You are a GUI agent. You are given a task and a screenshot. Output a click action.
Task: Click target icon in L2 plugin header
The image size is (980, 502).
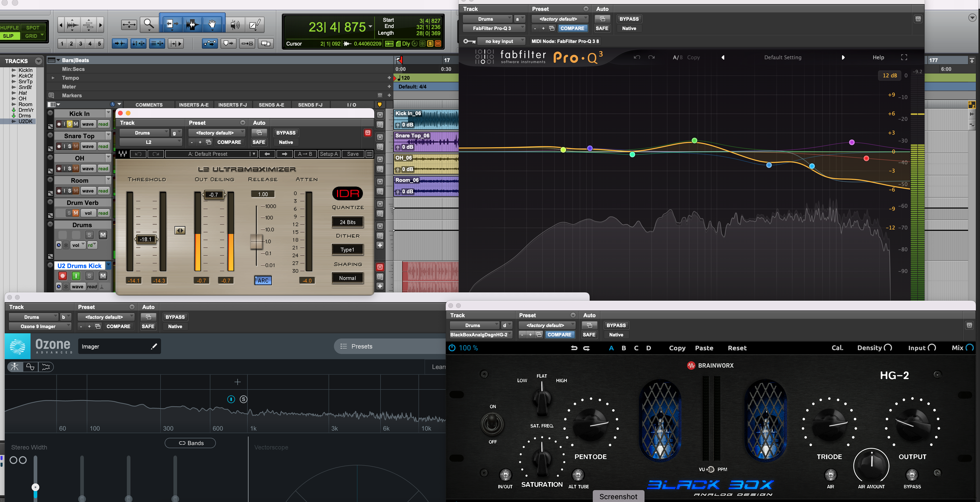point(368,133)
